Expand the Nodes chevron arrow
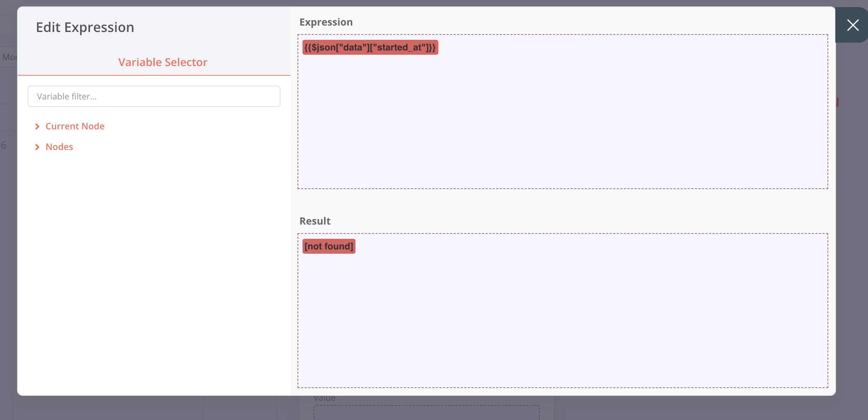Image resolution: width=868 pixels, height=420 pixels. pos(37,147)
